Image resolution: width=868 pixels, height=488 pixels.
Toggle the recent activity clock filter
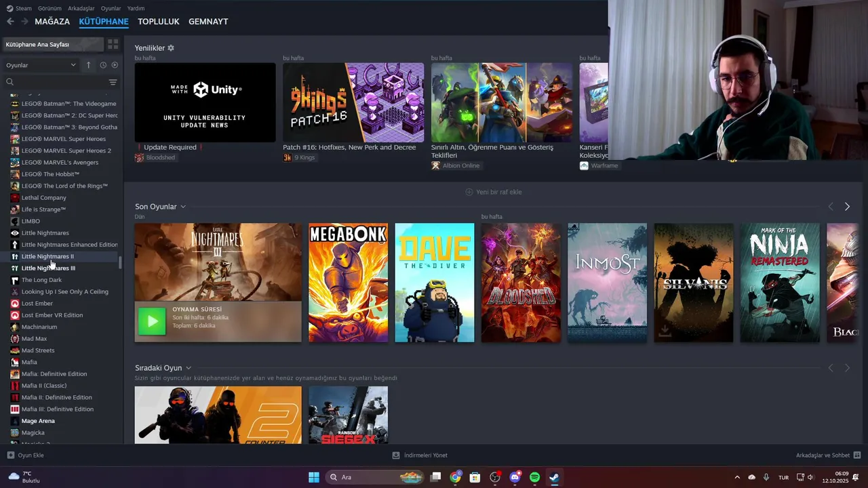pos(103,65)
